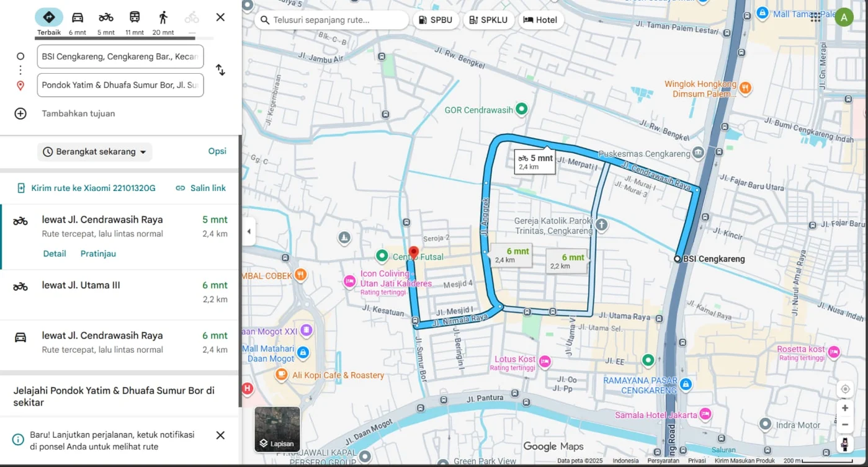
Task: Open Pratinjau route preview
Action: point(98,254)
